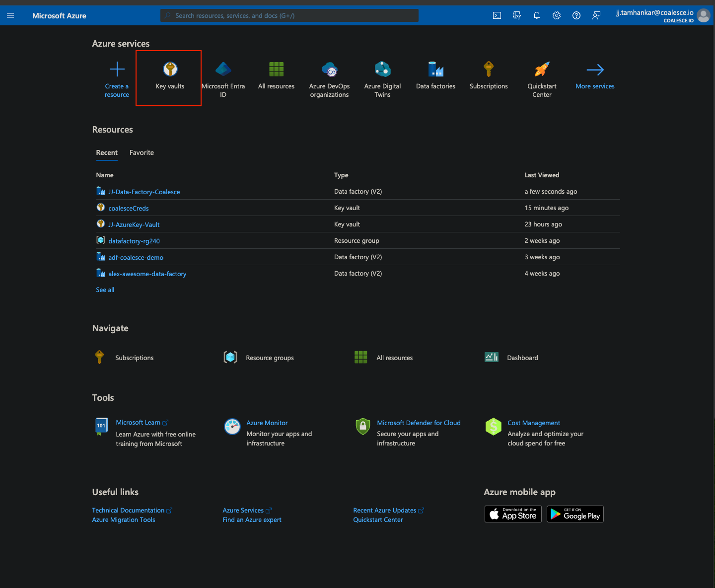Open the Azure Monitor link
This screenshot has height=588, width=715.
pyautogui.click(x=267, y=423)
